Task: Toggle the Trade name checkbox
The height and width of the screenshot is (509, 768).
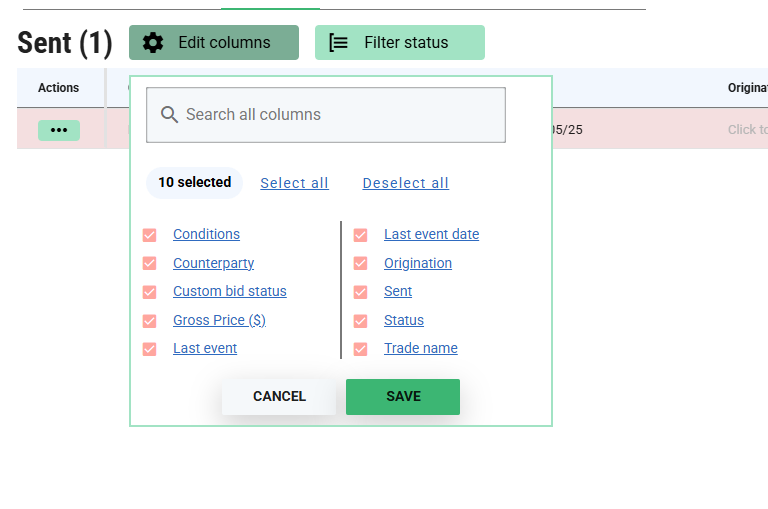Action: click(361, 349)
